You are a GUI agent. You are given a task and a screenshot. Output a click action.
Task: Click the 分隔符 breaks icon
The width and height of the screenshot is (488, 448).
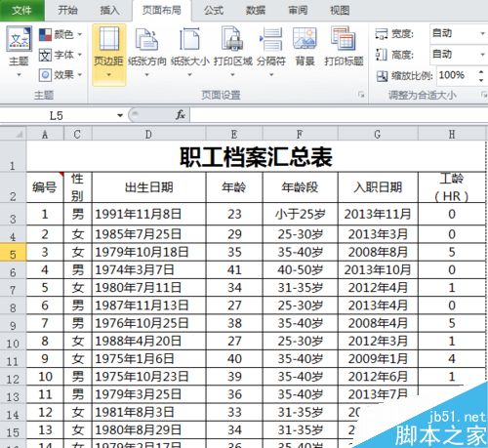coord(271,39)
